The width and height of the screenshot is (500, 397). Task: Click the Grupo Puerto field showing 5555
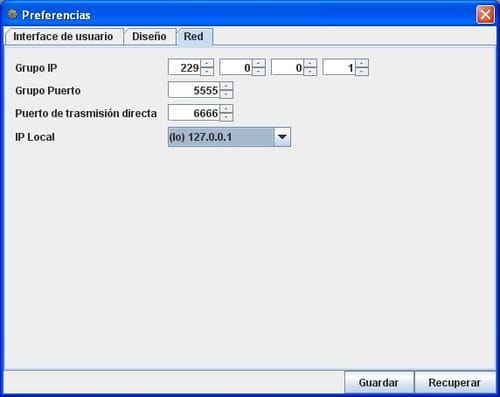tap(194, 90)
